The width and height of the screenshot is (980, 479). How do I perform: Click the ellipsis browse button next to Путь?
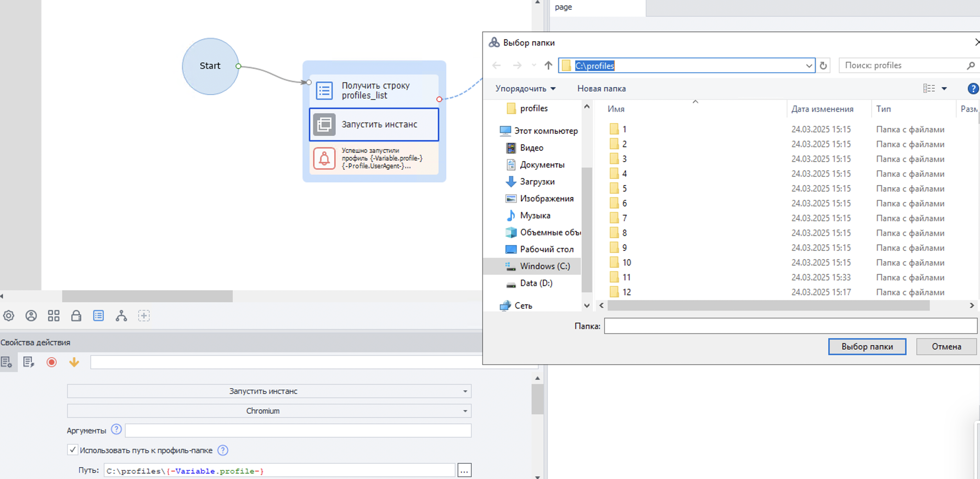pos(464,471)
